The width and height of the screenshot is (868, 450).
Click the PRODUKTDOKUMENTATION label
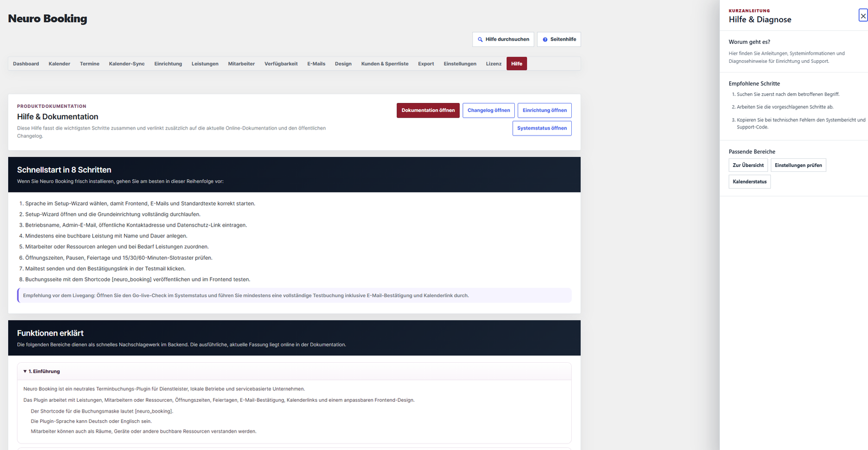[52, 106]
